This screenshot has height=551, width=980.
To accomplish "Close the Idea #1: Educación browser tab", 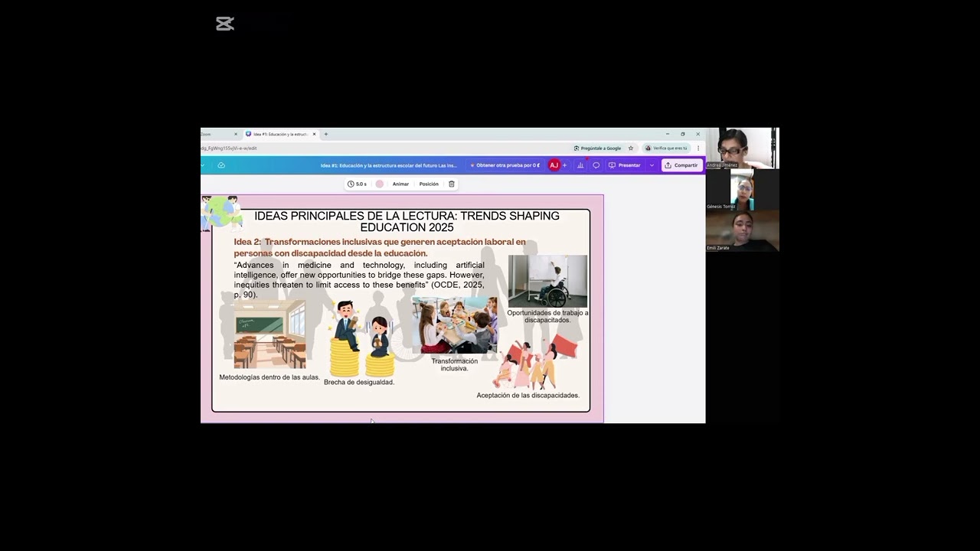I will tap(314, 134).
